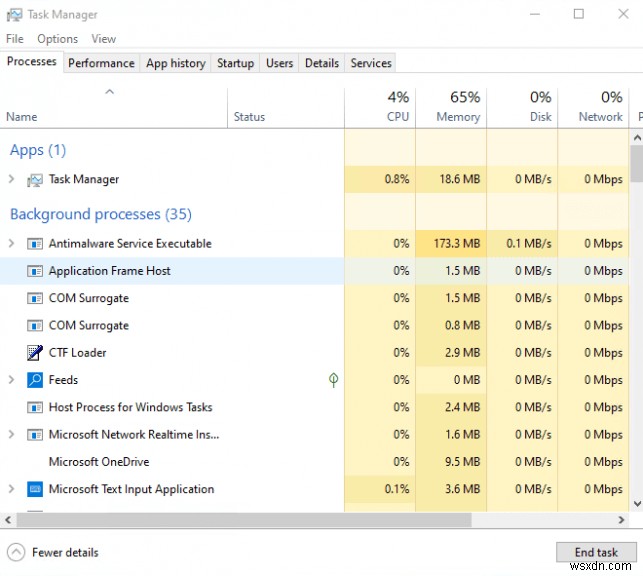Viewport: 643px width, 576px height.
Task: Click the 9.5 MB memory value for OneDrive
Action: coord(463,462)
